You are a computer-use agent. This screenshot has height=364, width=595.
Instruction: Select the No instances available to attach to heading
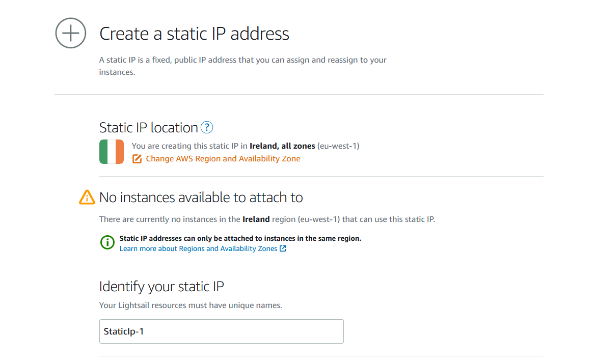coord(201,197)
